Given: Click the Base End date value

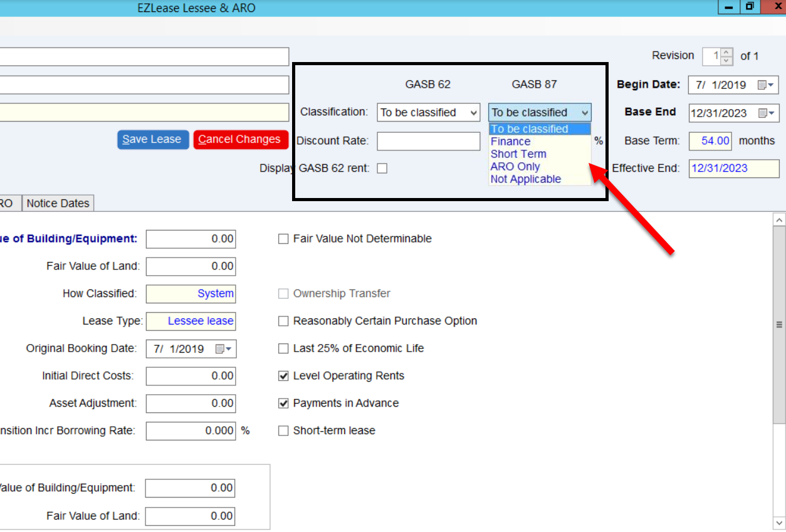Looking at the screenshot, I should coord(718,113).
